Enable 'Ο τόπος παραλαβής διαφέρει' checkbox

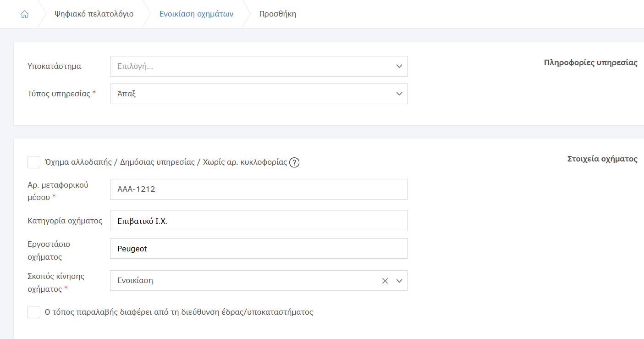click(x=34, y=312)
